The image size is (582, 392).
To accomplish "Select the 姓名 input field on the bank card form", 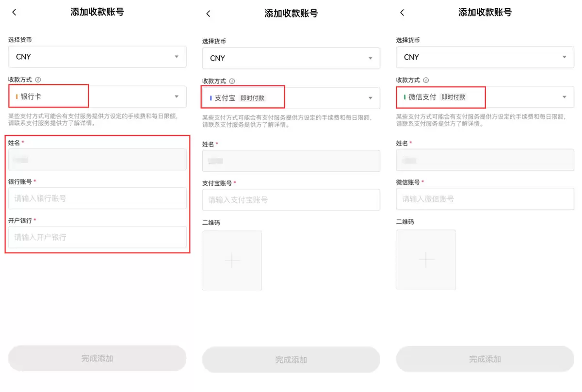I will pyautogui.click(x=97, y=159).
